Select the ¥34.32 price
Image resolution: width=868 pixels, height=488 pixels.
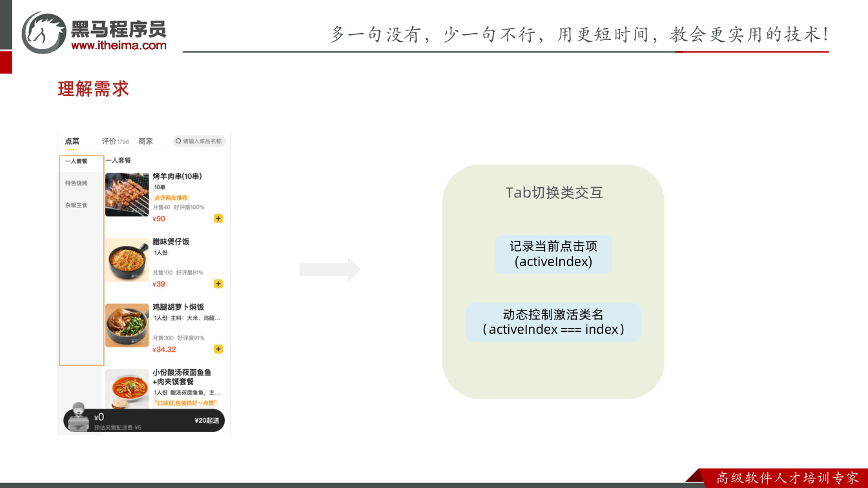point(164,349)
